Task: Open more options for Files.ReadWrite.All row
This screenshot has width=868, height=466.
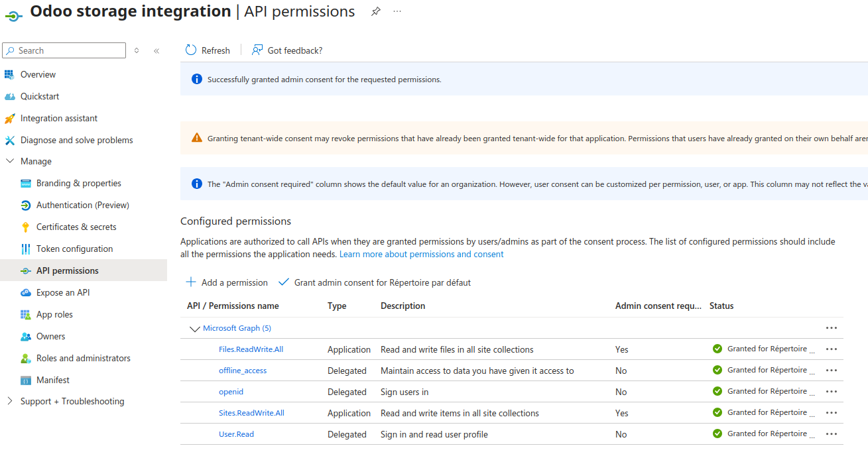Action: coord(832,349)
